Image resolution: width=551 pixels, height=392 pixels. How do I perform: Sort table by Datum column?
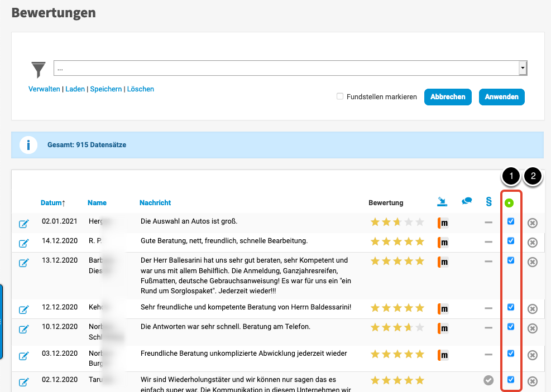point(52,202)
